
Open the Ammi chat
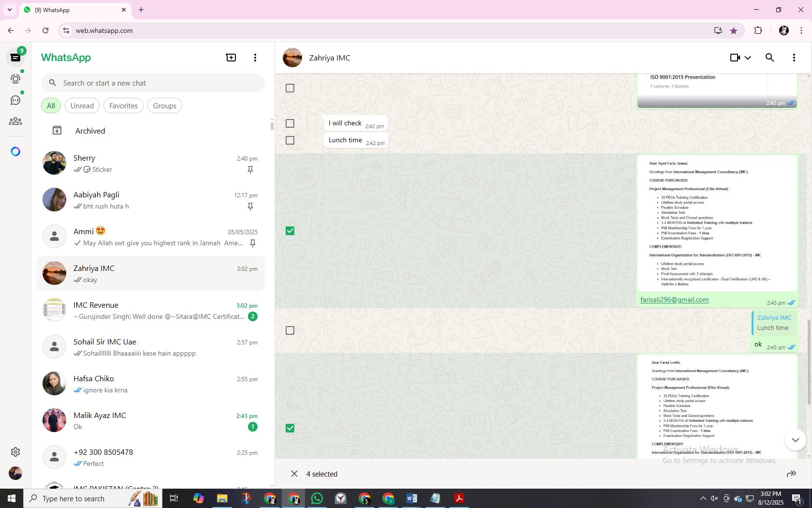151,236
